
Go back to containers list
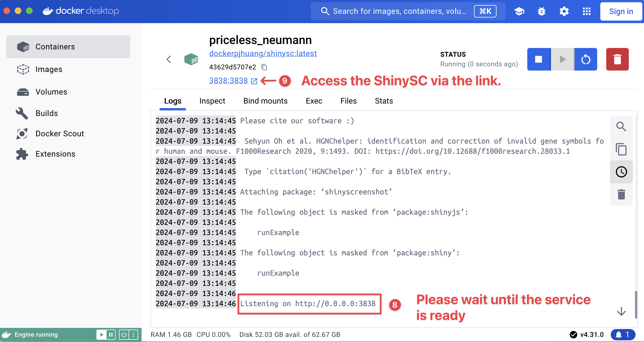169,59
